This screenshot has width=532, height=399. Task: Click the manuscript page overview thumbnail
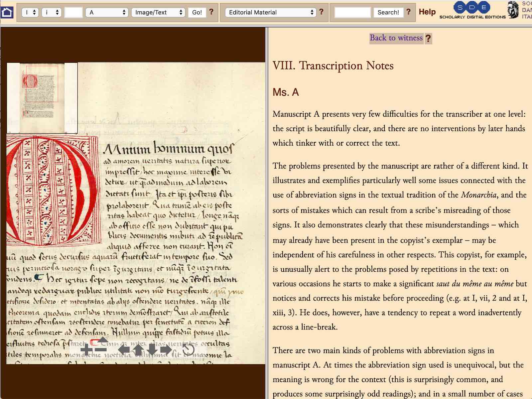[42, 98]
